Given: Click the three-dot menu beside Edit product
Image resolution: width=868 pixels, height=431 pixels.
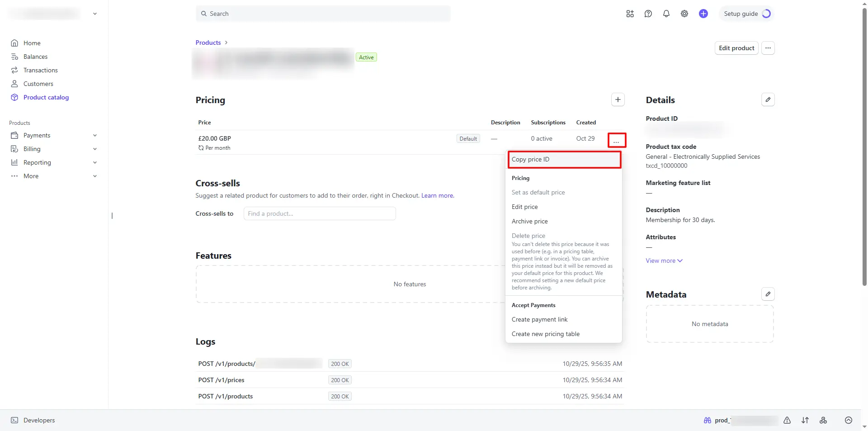Looking at the screenshot, I should tap(768, 48).
